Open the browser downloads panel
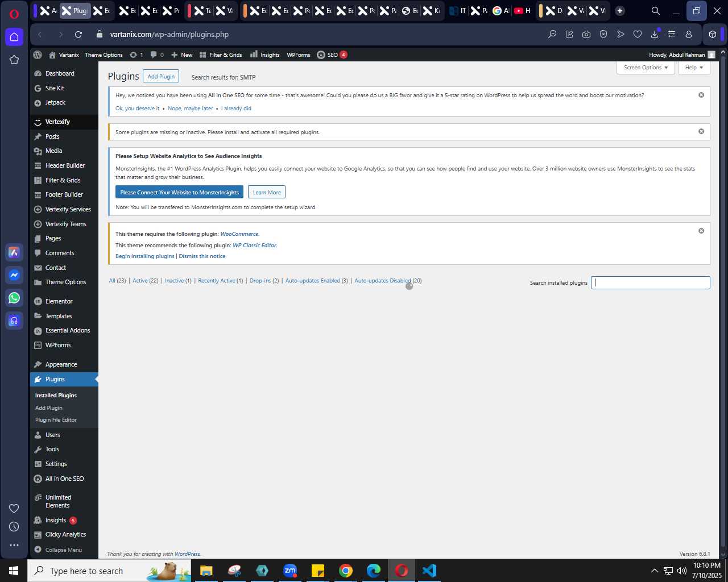The width and height of the screenshot is (728, 582). click(655, 35)
